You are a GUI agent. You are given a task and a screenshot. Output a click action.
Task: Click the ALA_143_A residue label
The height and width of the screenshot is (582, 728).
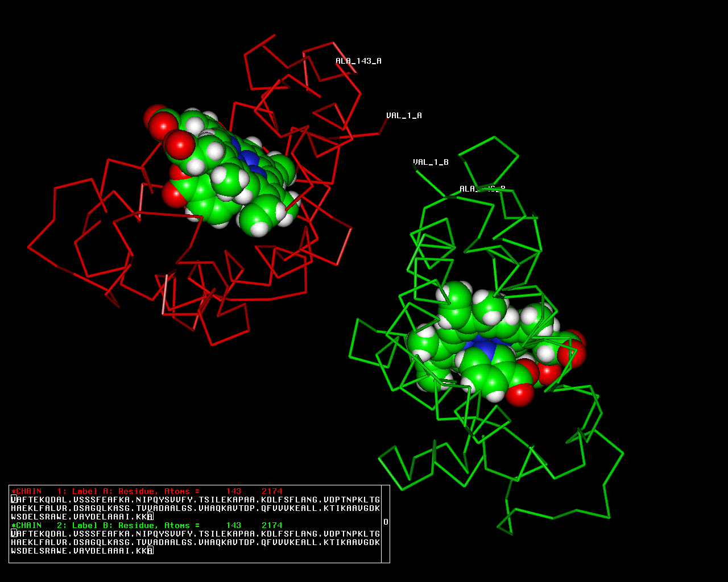(358, 61)
